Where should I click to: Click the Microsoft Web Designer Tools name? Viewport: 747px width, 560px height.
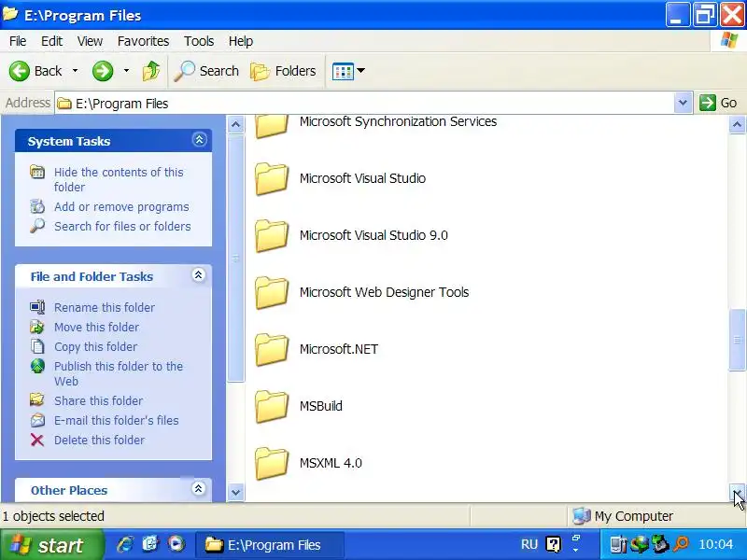point(384,292)
